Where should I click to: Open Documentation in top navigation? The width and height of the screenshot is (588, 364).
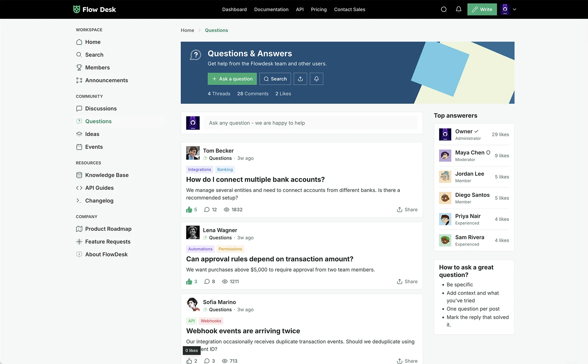pyautogui.click(x=271, y=9)
